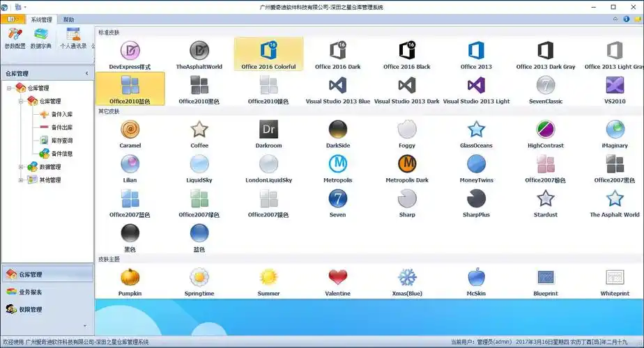
Task: Expand the 数据管理 tree node
Action: (x=21, y=166)
